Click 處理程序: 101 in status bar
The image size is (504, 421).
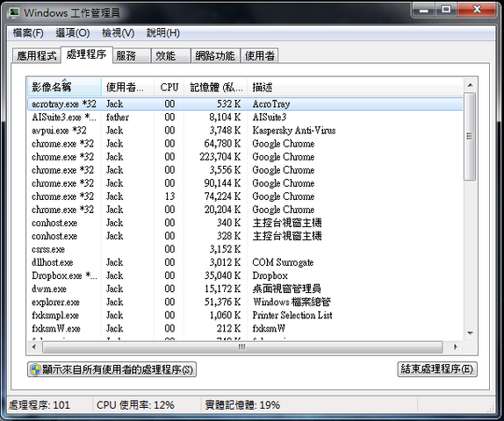point(40,405)
